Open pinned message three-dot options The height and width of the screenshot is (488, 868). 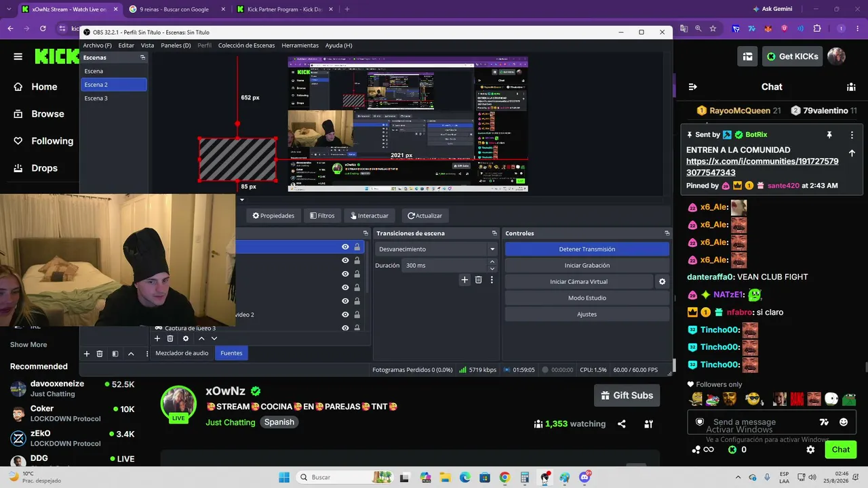(852, 135)
